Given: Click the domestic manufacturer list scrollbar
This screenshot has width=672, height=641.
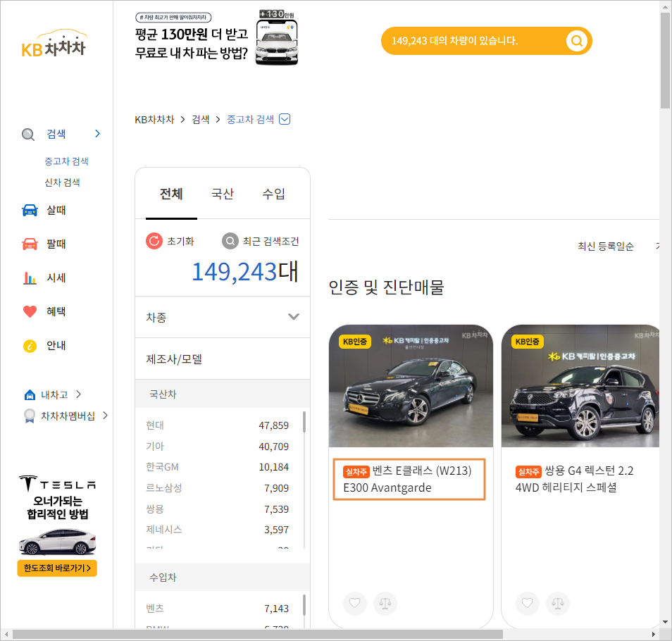Looking at the screenshot, I should tap(304, 422).
